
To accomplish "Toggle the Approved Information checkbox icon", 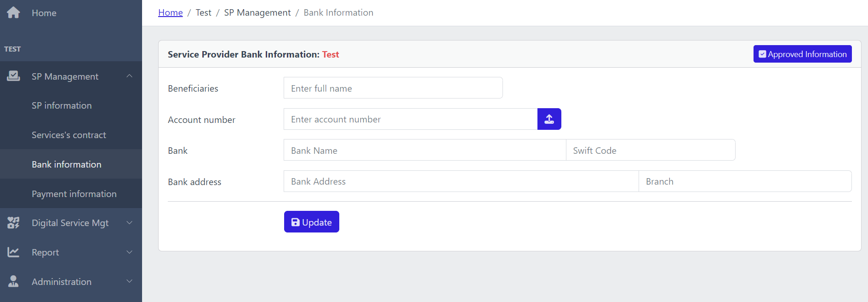I will click(x=762, y=54).
